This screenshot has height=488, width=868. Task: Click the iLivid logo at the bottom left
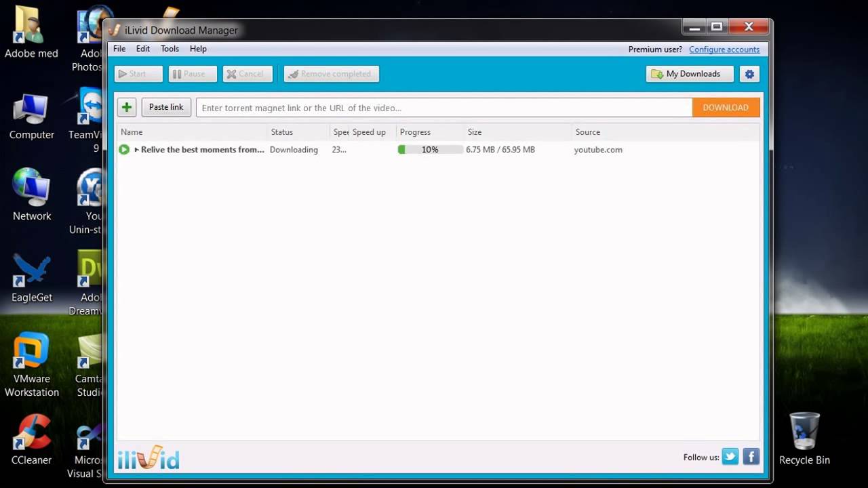coord(149,457)
